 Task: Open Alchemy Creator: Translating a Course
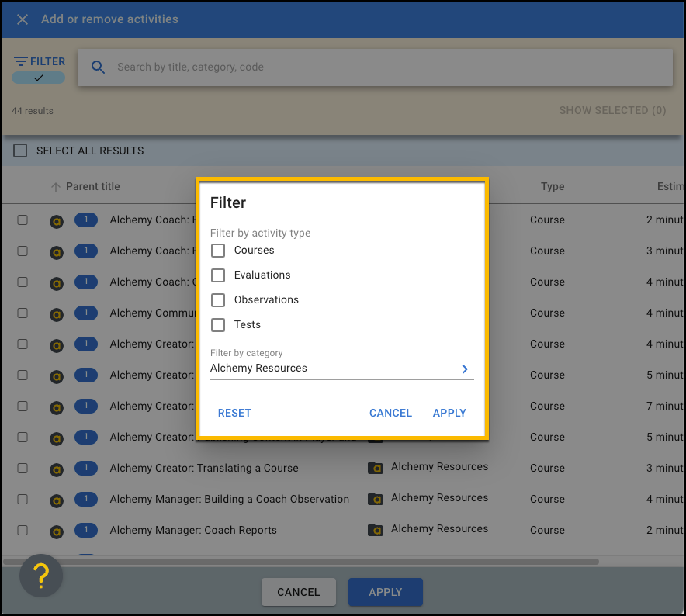point(204,468)
